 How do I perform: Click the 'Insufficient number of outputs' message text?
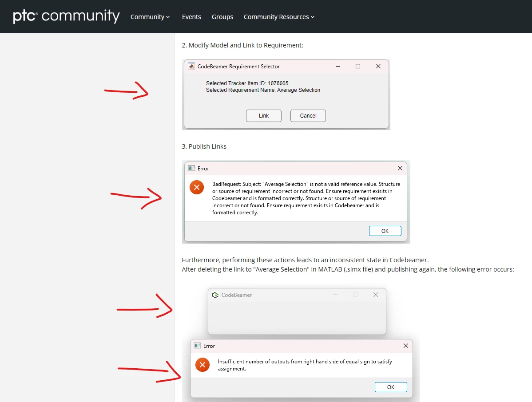click(x=305, y=365)
